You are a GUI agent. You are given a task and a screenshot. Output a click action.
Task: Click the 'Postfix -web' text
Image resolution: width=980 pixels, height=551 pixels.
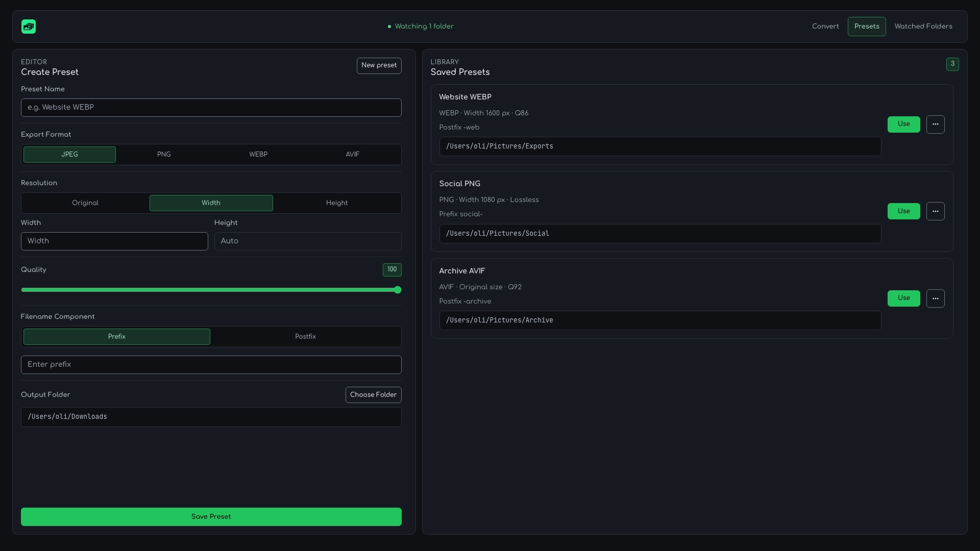[x=459, y=128]
